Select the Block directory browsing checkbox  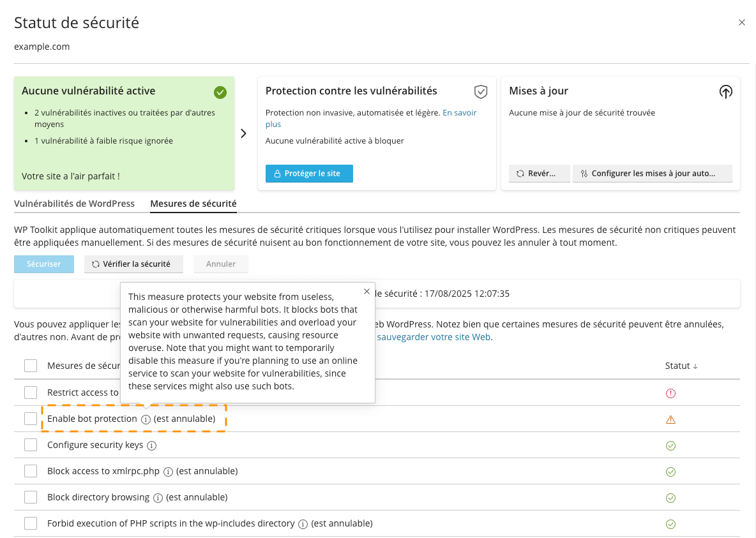pos(31,497)
